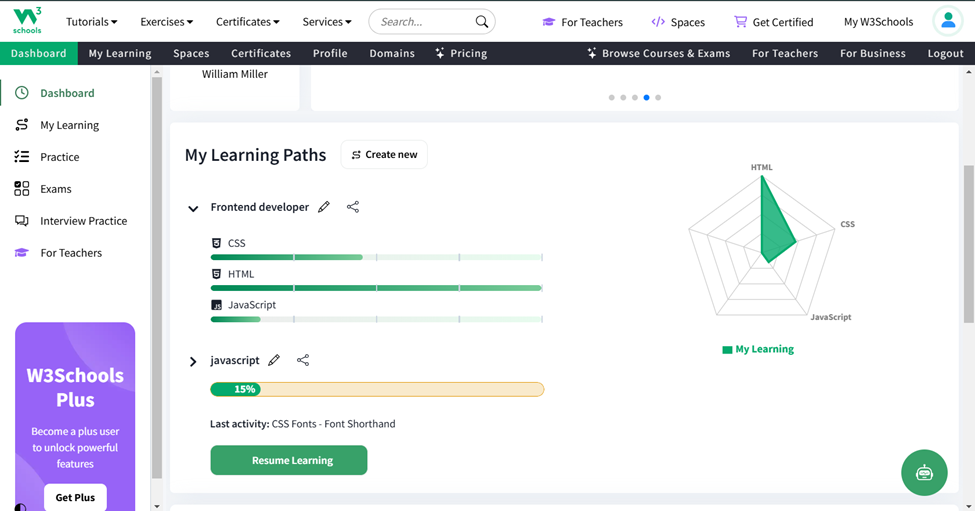975x511 pixels.
Task: Open the For Business link
Action: coord(872,53)
